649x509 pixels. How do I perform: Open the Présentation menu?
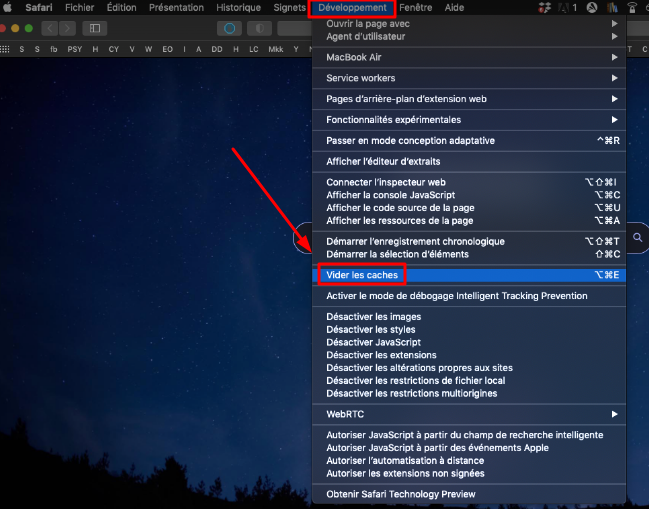coord(176,7)
